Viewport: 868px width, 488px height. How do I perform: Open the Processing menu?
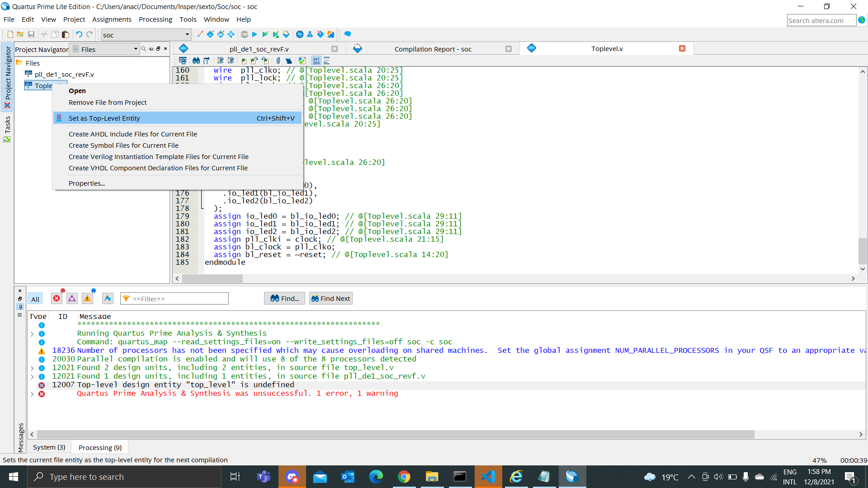[155, 19]
